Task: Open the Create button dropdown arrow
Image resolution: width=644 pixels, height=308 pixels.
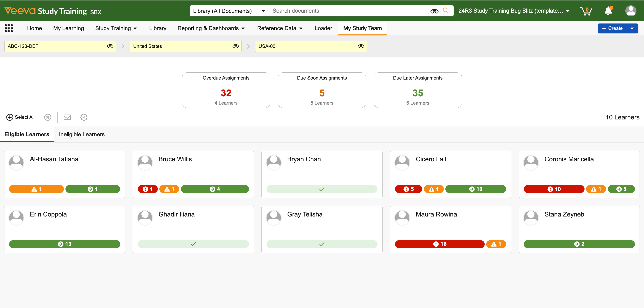Action: [632, 28]
